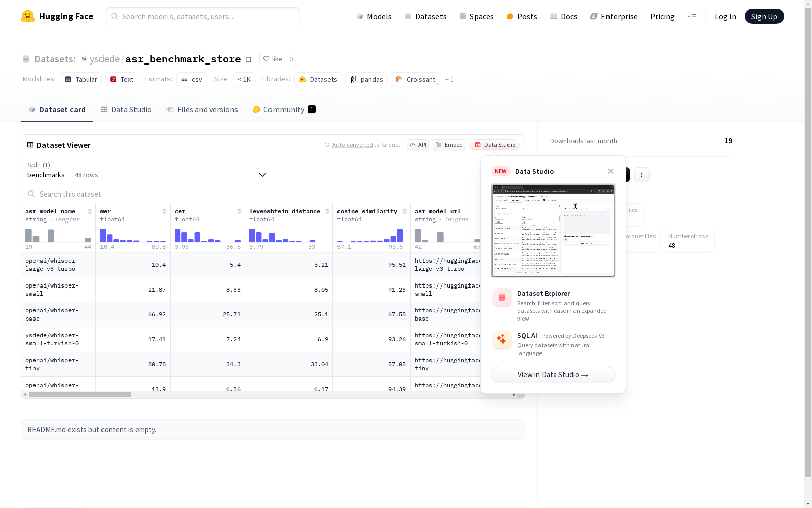The height and width of the screenshot is (508, 812).
Task: Click View in Data Studio button
Action: tap(553, 375)
